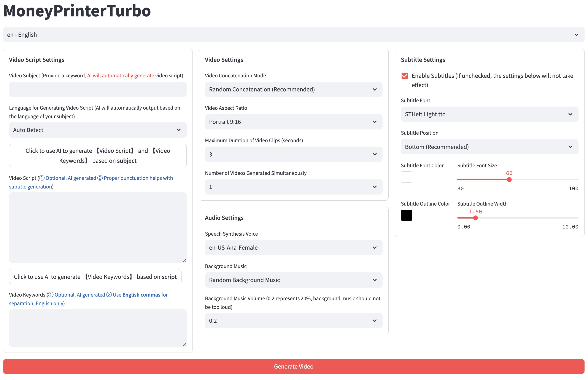Open the Subtitle Font Color swatch
Viewport: 588px width, 380px height.
pyautogui.click(x=407, y=177)
